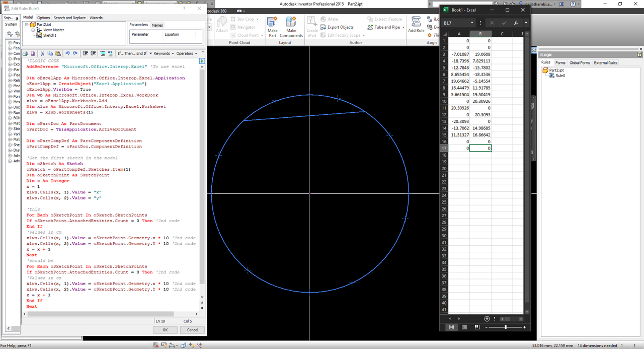
Task: Open the Keywords dropdown in the rule editor
Action: point(164,53)
